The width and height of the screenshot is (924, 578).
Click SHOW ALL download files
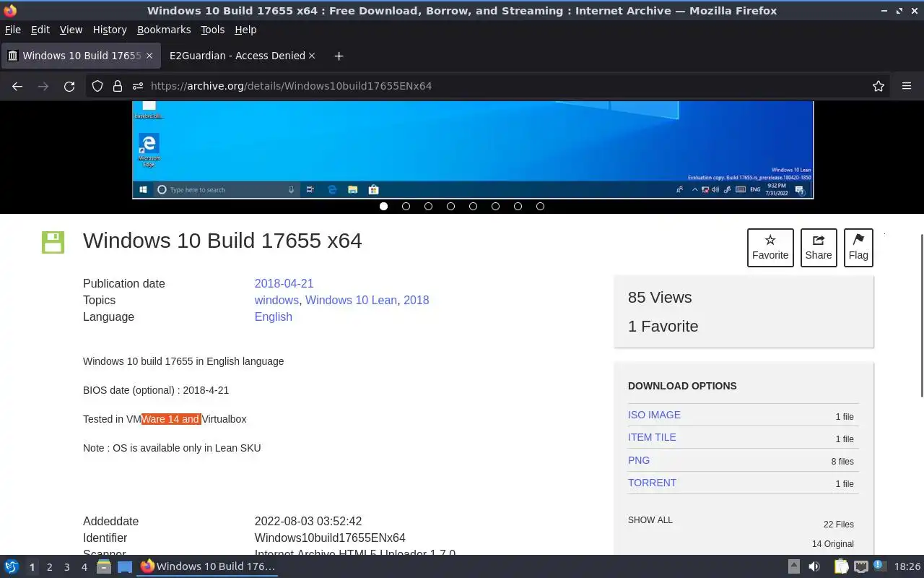point(650,520)
